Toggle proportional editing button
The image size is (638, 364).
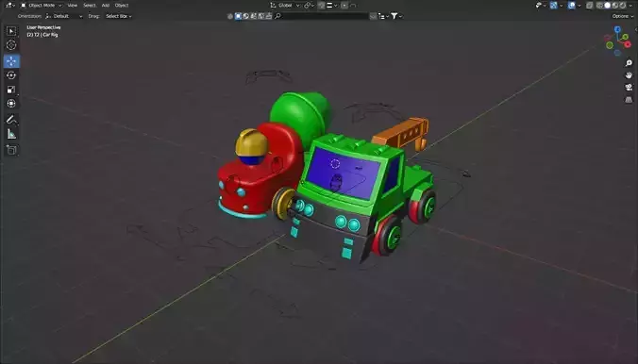(344, 6)
